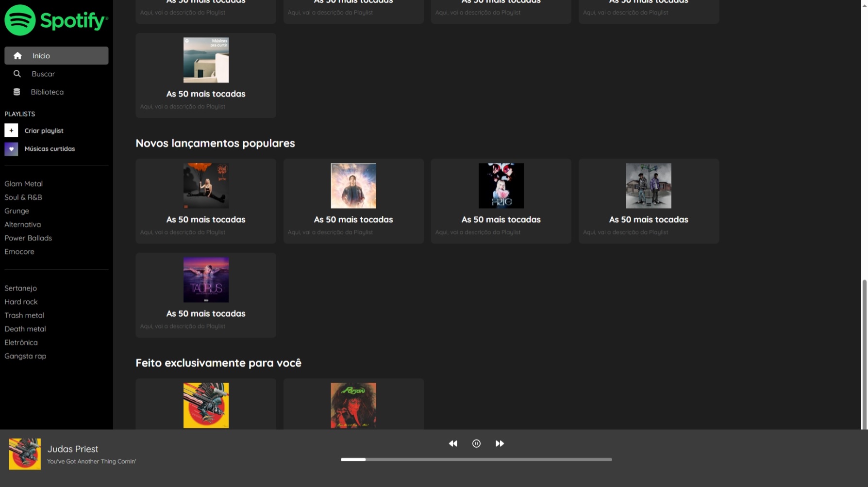The width and height of the screenshot is (868, 487).
Task: Open the Sertanejo playlist
Action: (20, 288)
